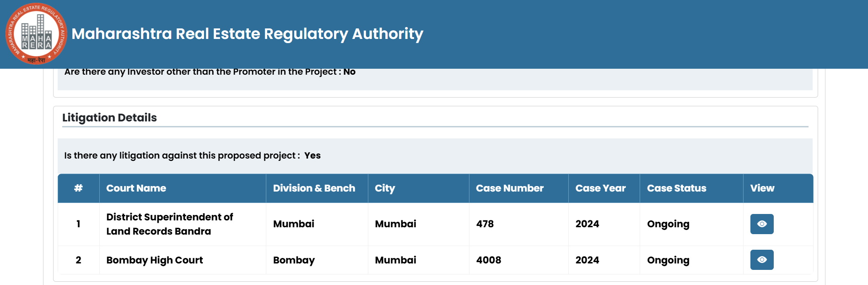
Task: Click the Litigation Details section heading
Action: click(109, 118)
